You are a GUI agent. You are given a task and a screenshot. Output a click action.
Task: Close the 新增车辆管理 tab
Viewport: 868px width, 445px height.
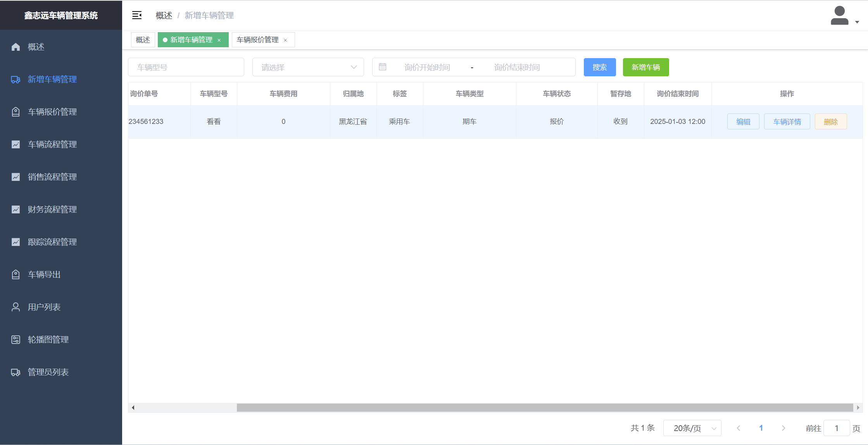coord(219,40)
